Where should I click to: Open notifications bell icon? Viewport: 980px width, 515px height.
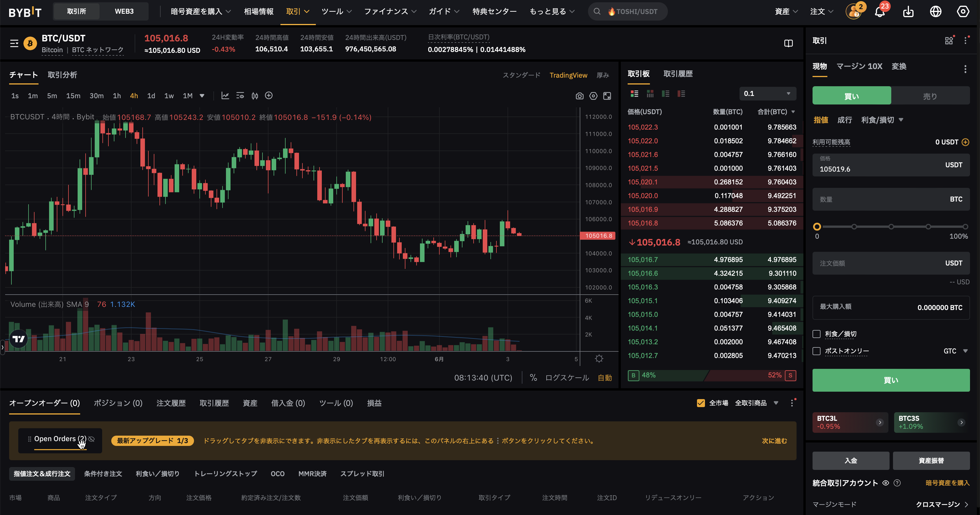880,12
